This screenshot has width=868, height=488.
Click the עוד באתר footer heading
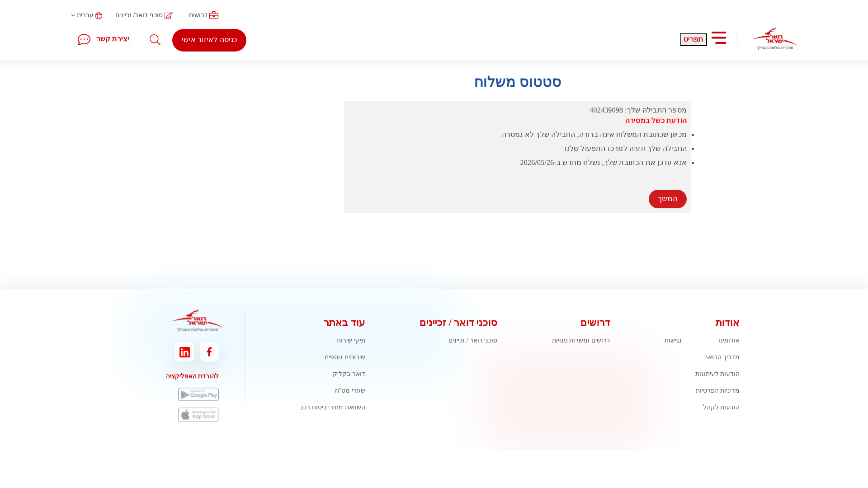(x=344, y=323)
